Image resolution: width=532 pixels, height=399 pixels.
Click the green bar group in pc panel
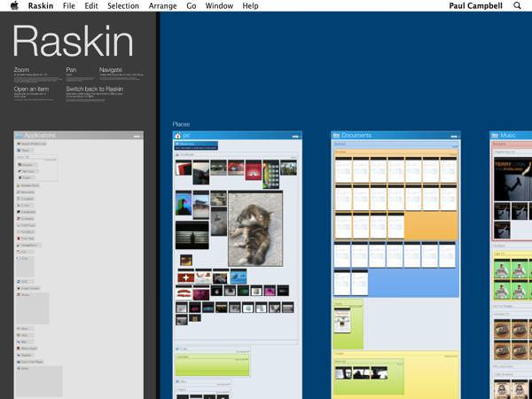point(213,365)
